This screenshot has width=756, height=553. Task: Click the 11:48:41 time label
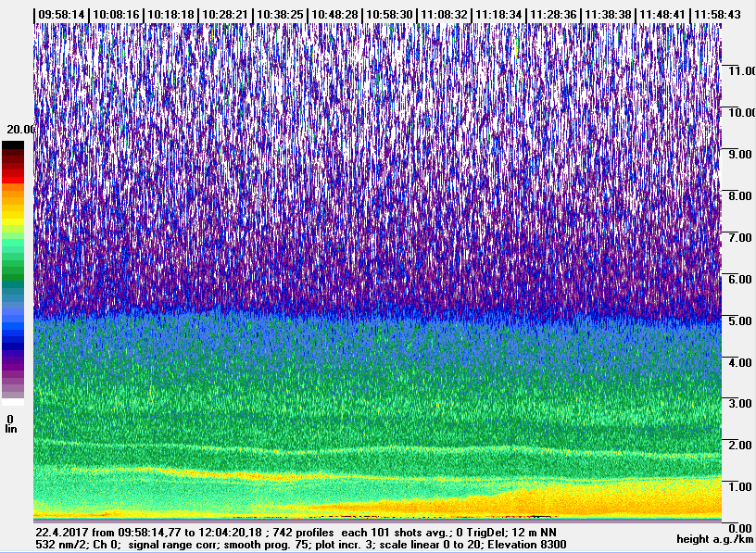(x=663, y=15)
